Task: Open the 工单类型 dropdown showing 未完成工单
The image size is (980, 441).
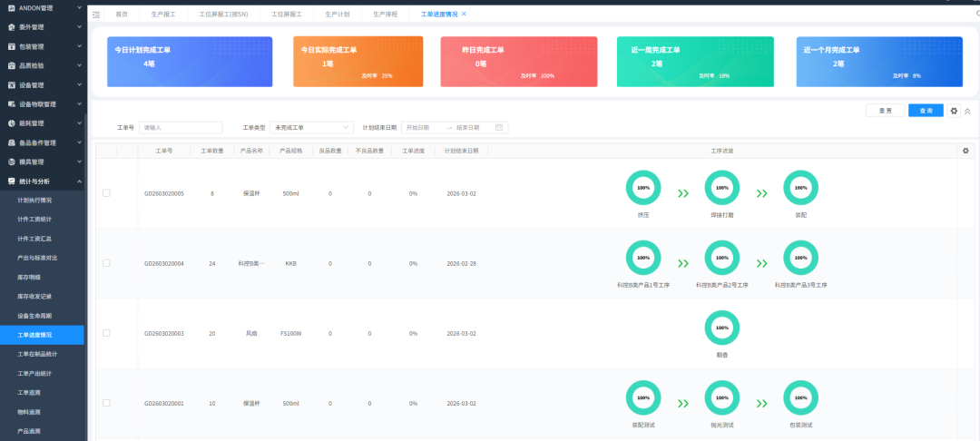Action: coord(311,127)
